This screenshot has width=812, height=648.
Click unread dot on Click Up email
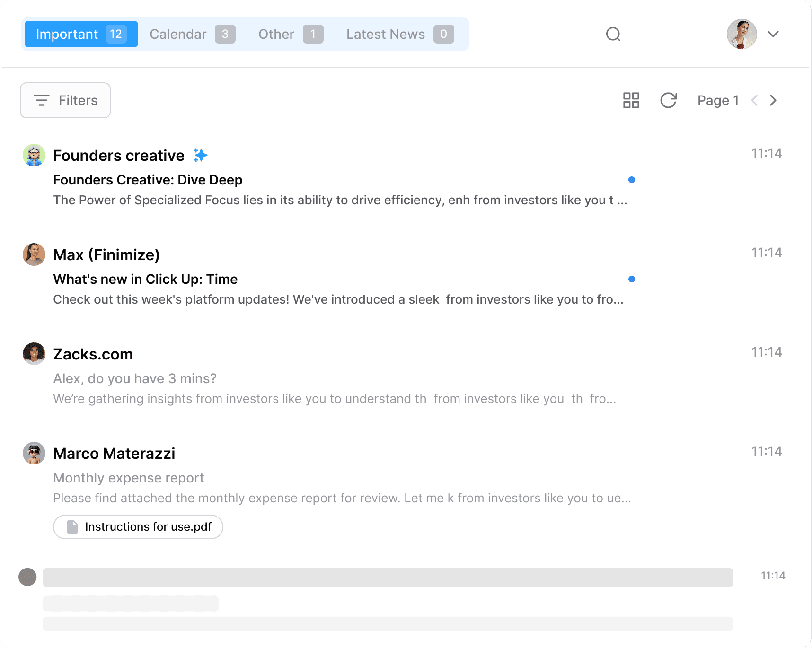pos(632,279)
